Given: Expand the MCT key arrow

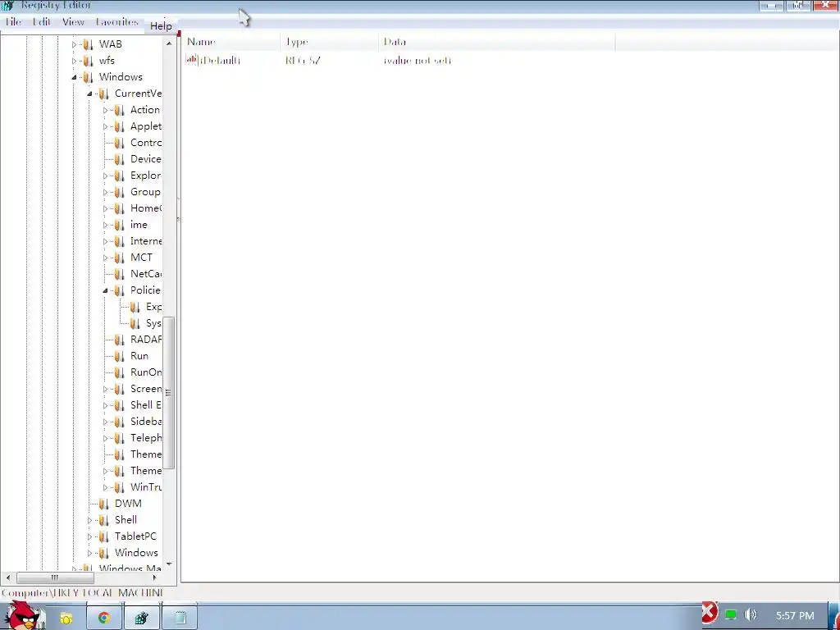Looking at the screenshot, I should click(106, 258).
